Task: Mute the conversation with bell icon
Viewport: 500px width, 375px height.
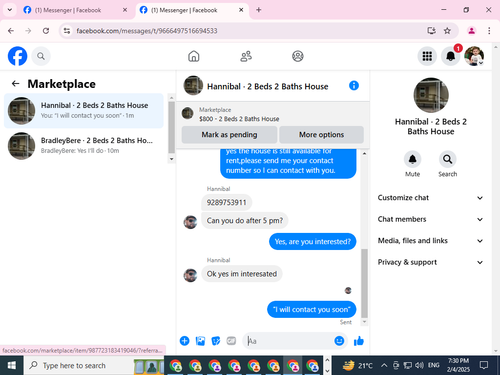Action: (412, 159)
